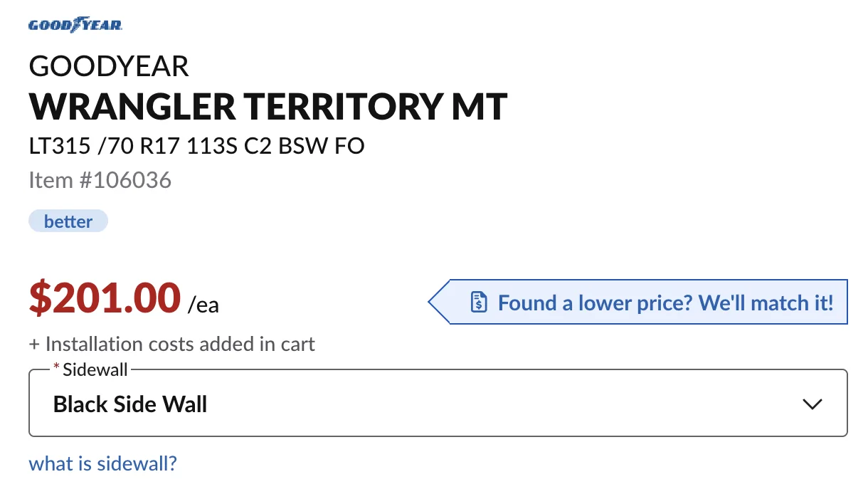The image size is (868, 494).
Task: Open the 'what is sidewall?' link
Action: (x=102, y=464)
